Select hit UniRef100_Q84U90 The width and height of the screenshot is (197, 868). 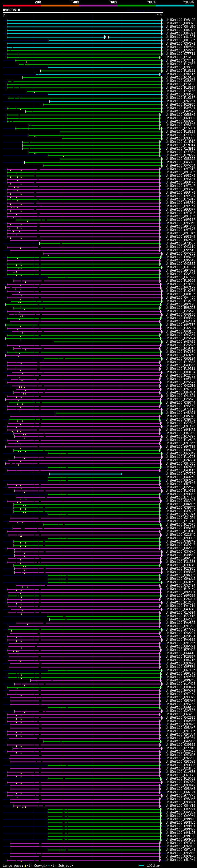(180, 26)
